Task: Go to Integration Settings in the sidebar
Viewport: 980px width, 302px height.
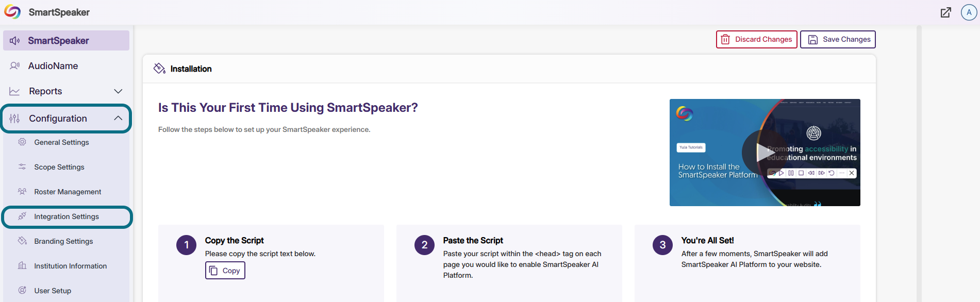Action: (67, 216)
